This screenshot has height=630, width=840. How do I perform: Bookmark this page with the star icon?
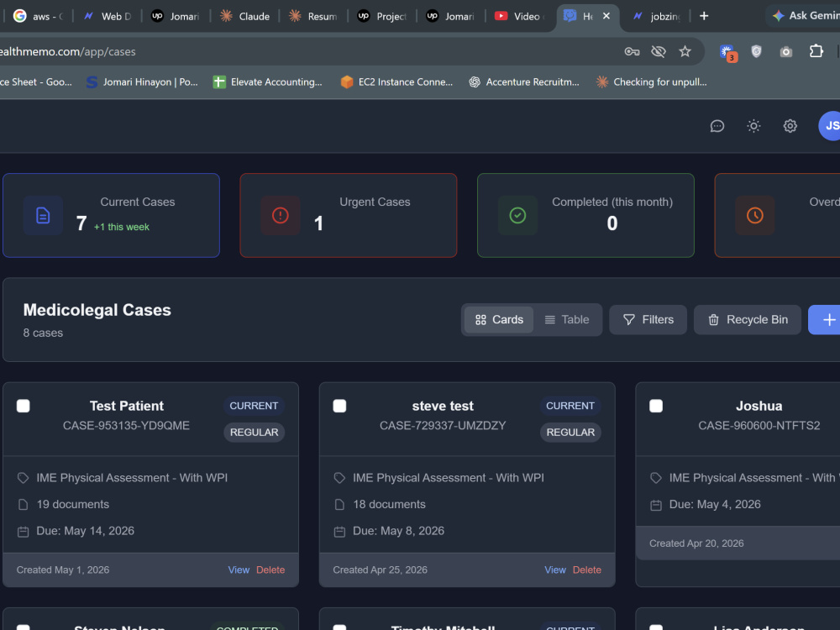(685, 51)
